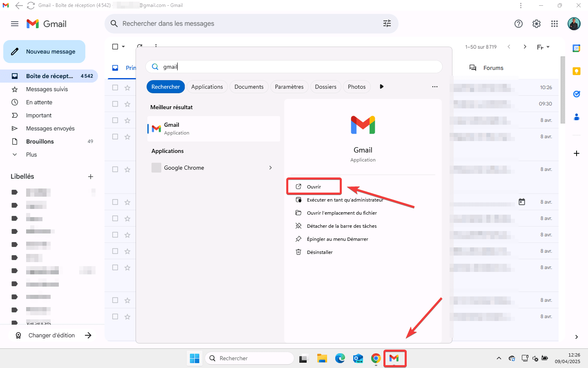The width and height of the screenshot is (588, 368).
Task: Open Gmail settings gear icon
Action: pos(537,24)
